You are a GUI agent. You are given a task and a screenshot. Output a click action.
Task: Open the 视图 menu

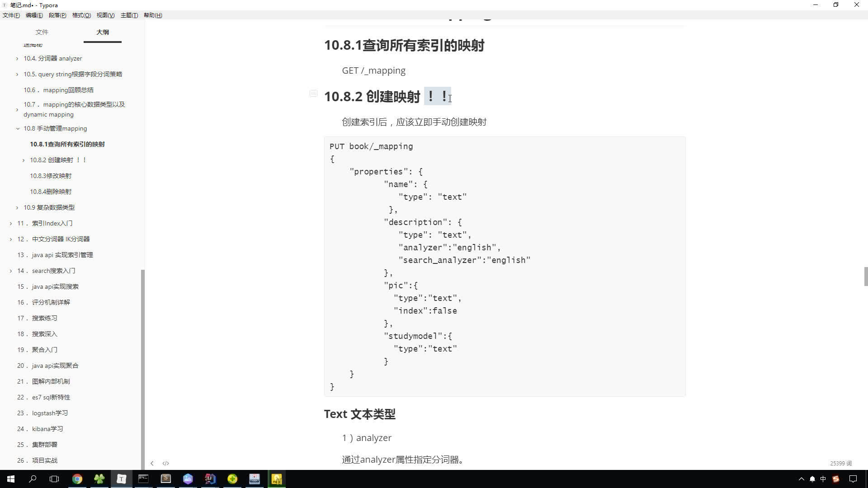pos(106,15)
